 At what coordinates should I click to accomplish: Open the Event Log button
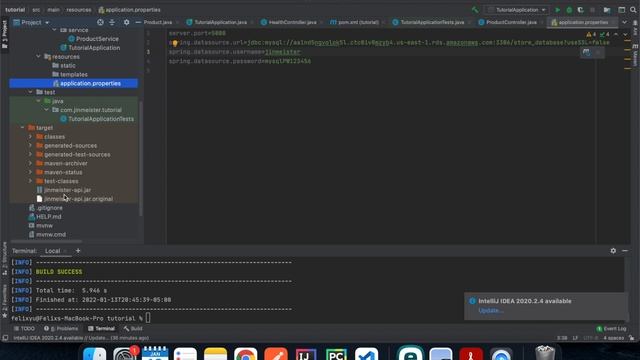(611, 329)
